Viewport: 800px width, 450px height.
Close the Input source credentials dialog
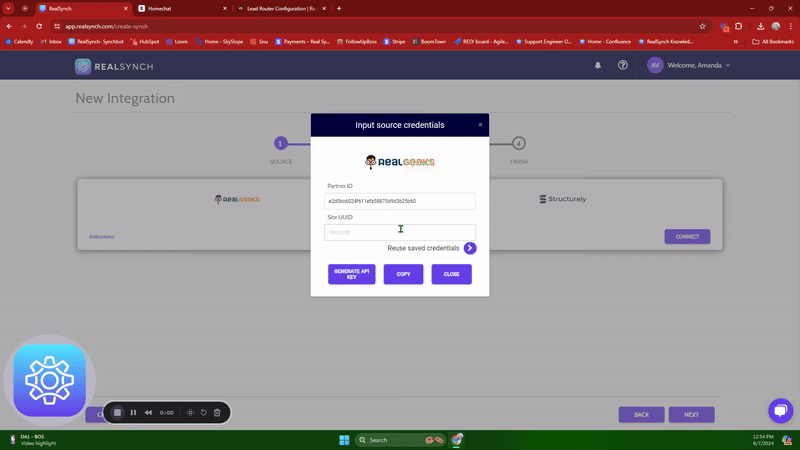[x=480, y=124]
